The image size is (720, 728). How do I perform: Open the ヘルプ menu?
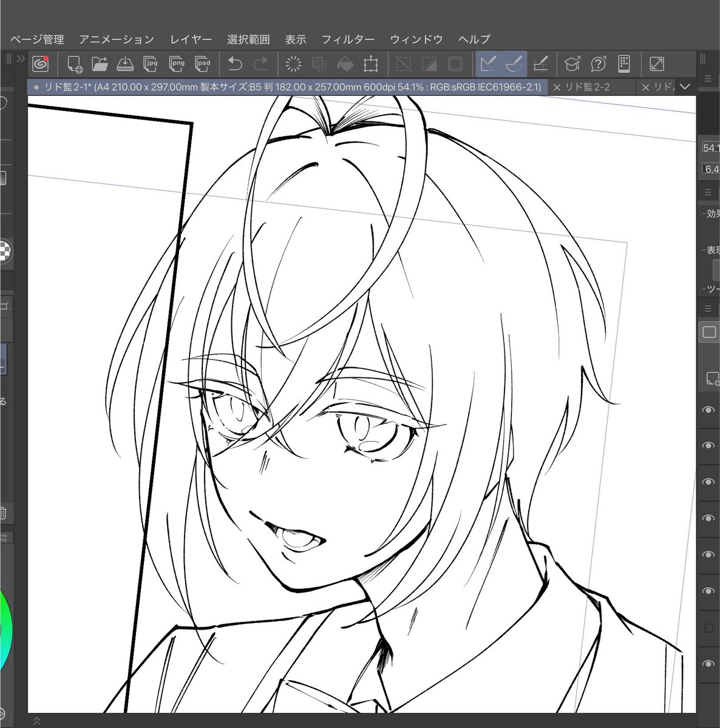474,39
